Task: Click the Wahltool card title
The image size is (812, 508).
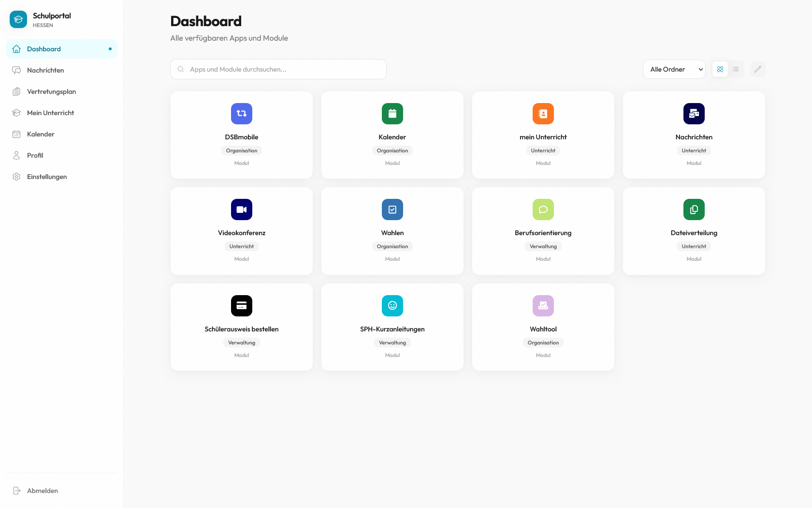Action: [543, 329]
